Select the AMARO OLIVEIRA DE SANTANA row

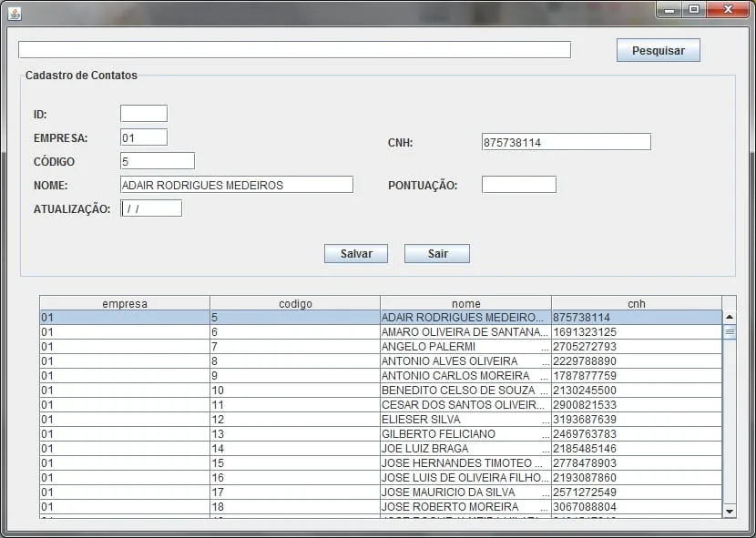point(381,331)
